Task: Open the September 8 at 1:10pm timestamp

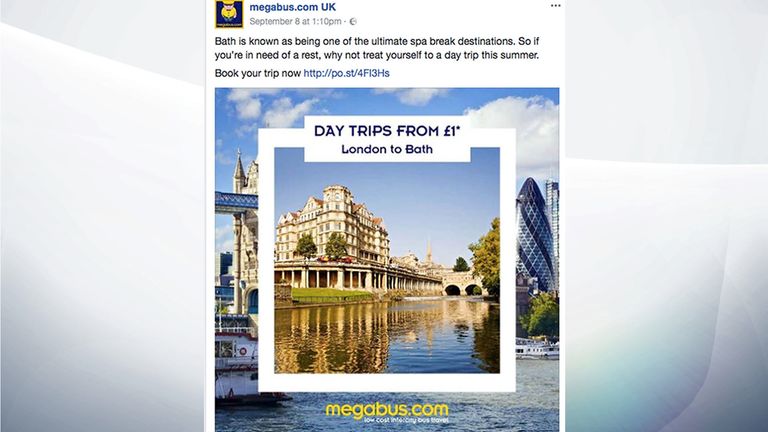Action: 295,22
